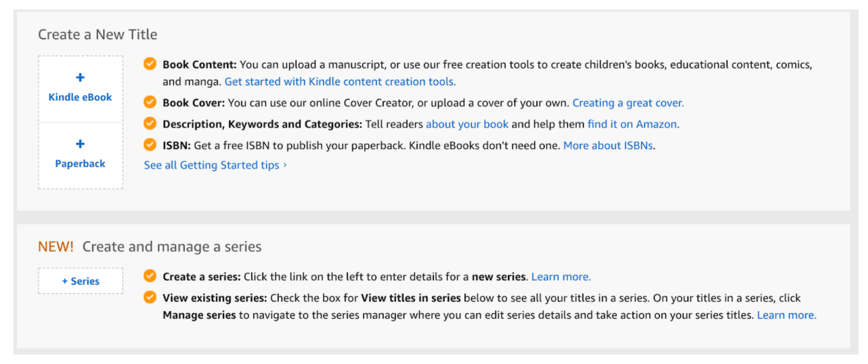868x364 pixels.
Task: Click the chevron after Getting Started tips
Action: [285, 165]
